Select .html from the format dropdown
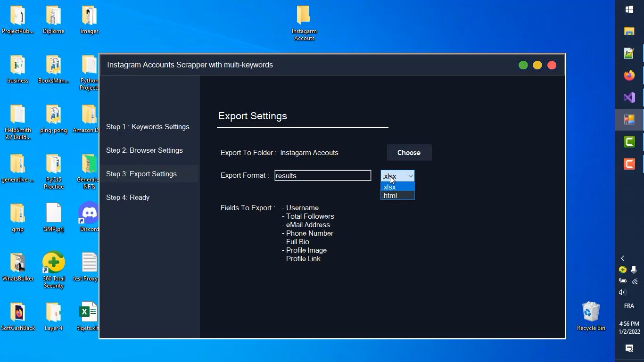Image resolution: width=644 pixels, height=362 pixels. [397, 196]
